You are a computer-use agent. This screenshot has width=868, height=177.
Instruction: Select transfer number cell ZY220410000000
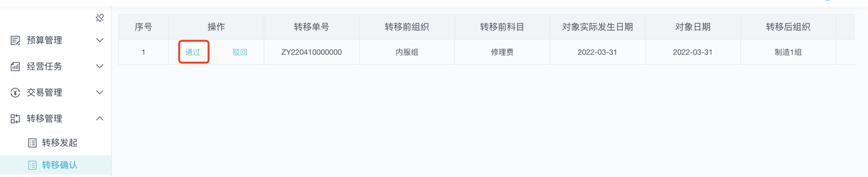[x=312, y=52]
